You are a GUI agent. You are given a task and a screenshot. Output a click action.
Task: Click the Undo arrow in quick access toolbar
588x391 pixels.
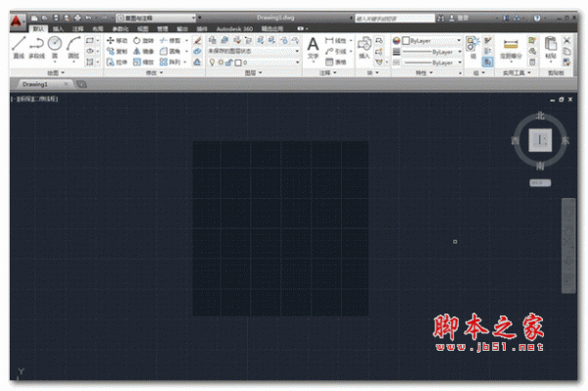(x=88, y=18)
